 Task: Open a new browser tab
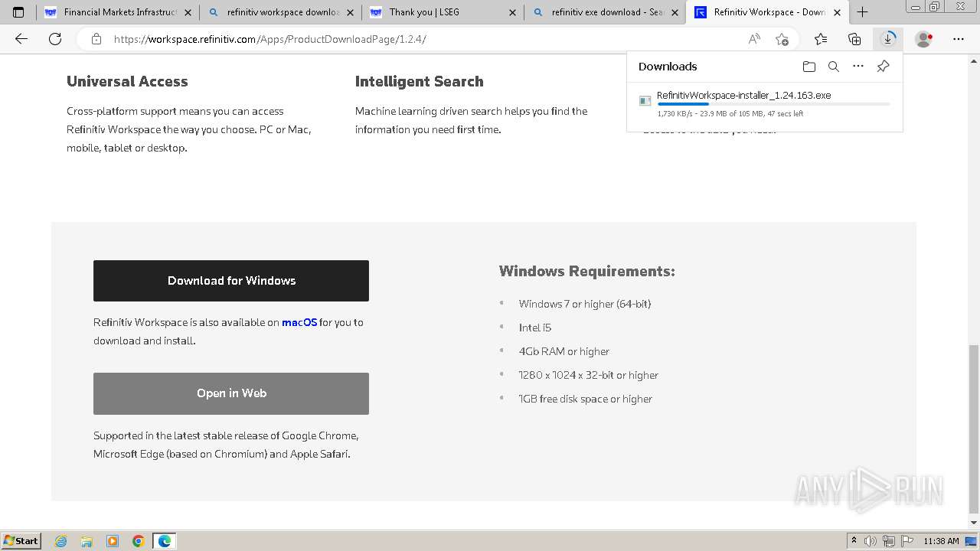(x=862, y=12)
